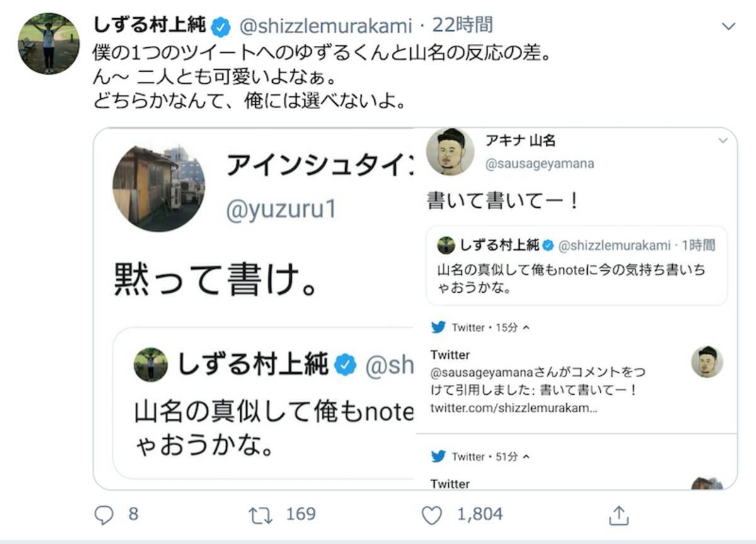Open the tweet options chevron at top right
Screen dimensions: 756x544
pyautogui.click(x=728, y=26)
